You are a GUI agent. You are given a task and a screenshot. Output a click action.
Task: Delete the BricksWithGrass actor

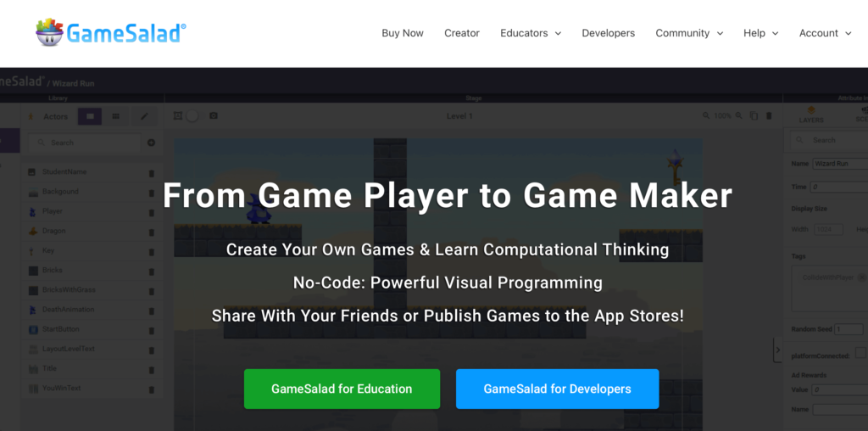pos(151,291)
